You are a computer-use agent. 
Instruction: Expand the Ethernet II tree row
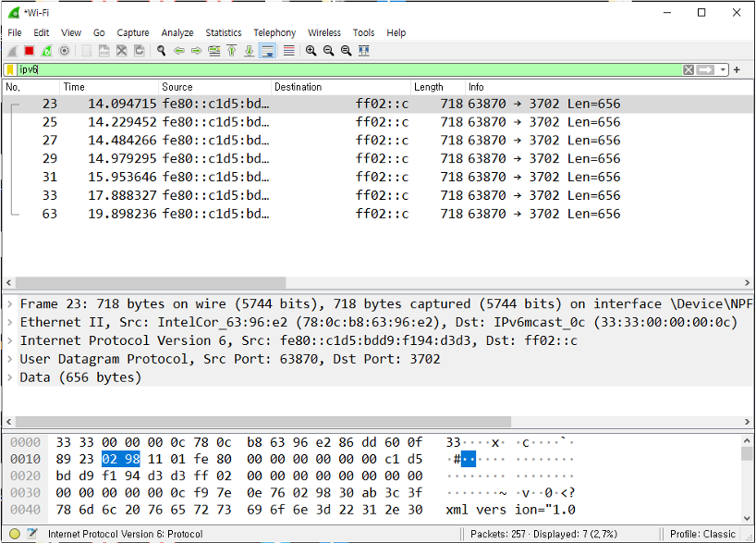pos(10,323)
